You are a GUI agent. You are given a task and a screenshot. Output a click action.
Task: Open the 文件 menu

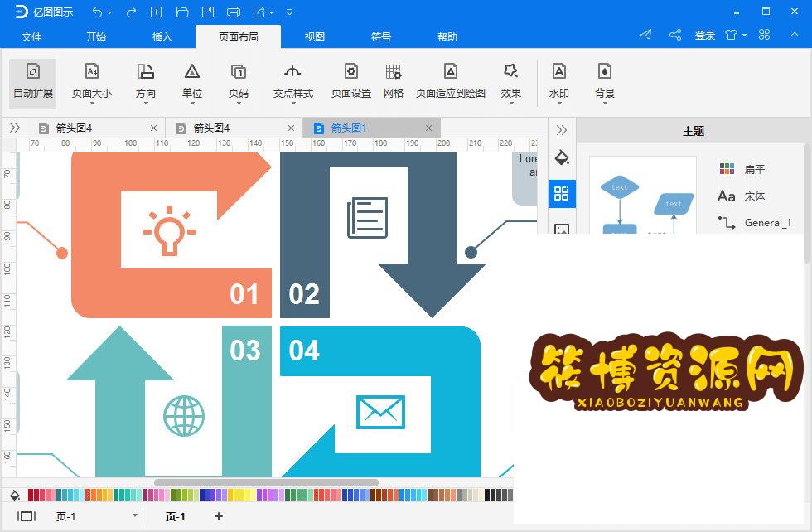[31, 36]
